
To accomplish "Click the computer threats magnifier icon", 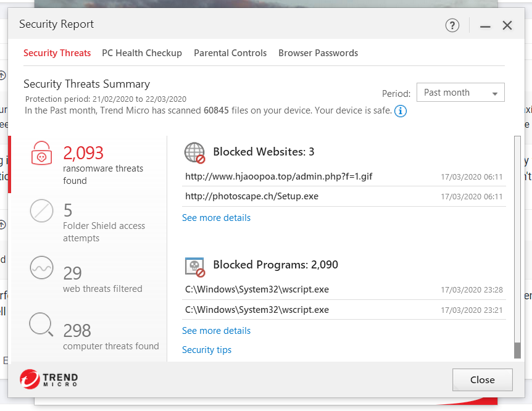I will click(x=41, y=325).
